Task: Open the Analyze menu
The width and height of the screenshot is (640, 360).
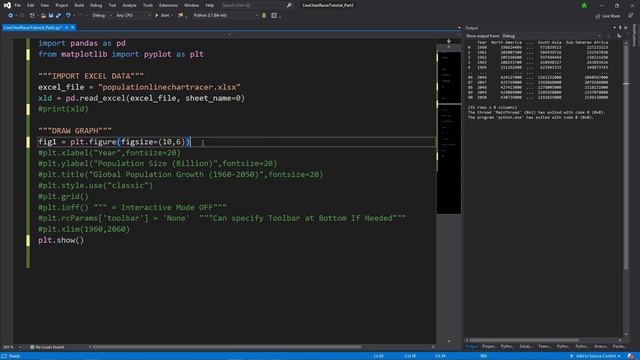Action: click(x=129, y=5)
